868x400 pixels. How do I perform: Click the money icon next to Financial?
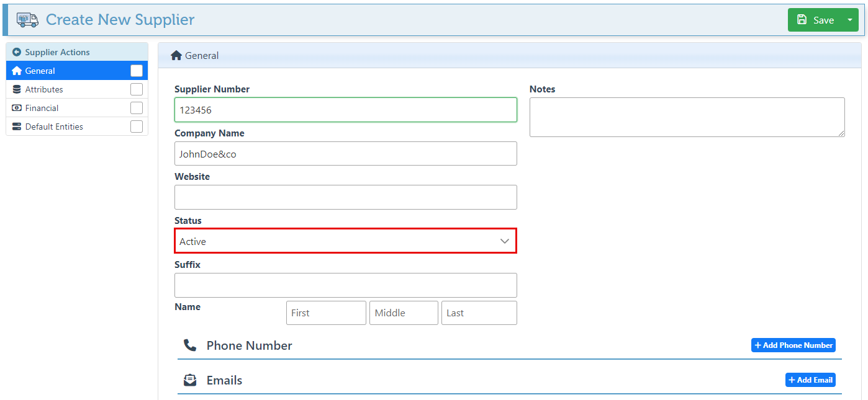point(17,108)
